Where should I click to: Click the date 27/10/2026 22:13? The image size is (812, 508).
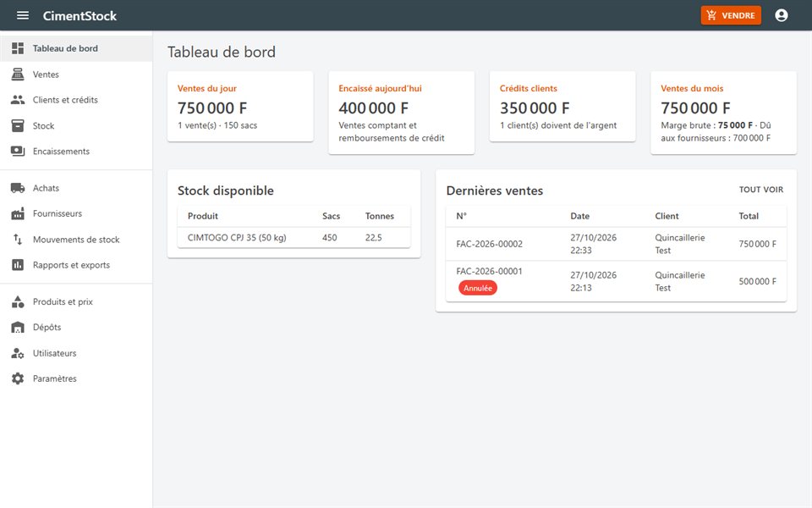[594, 281]
